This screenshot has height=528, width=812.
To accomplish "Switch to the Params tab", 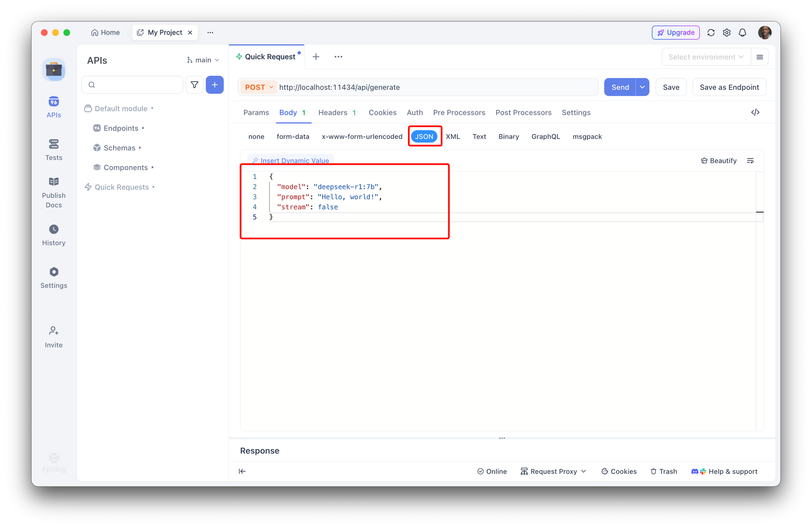I will coord(256,113).
